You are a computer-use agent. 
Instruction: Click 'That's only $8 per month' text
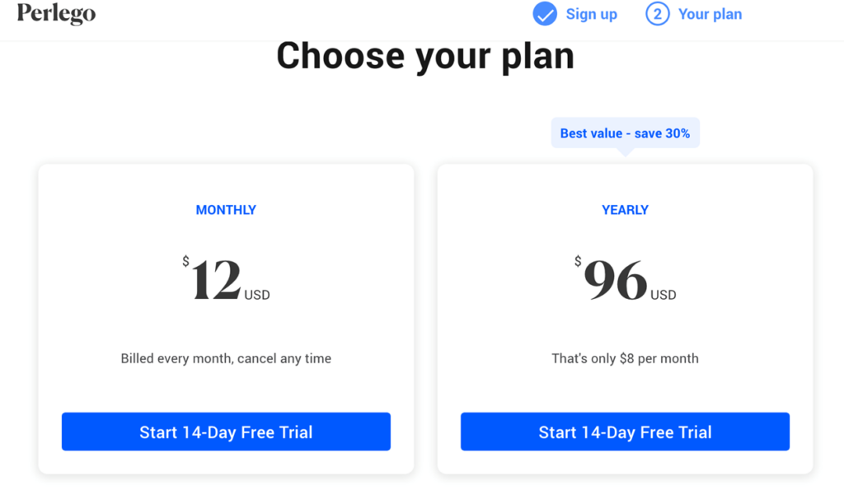tap(625, 358)
